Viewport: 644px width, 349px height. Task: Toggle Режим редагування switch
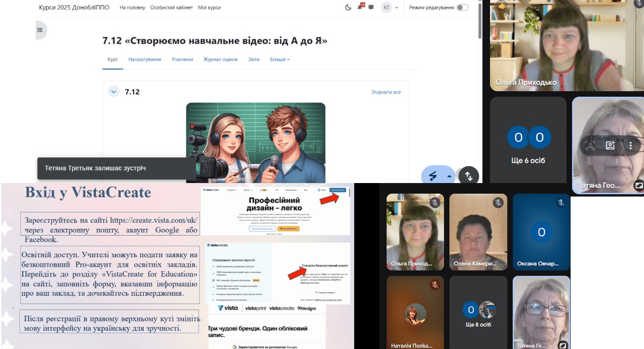462,8
